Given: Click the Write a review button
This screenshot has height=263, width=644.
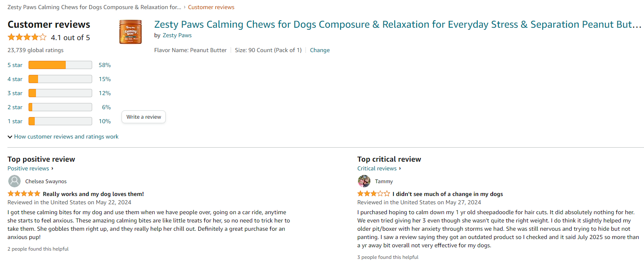Looking at the screenshot, I should pyautogui.click(x=143, y=117).
